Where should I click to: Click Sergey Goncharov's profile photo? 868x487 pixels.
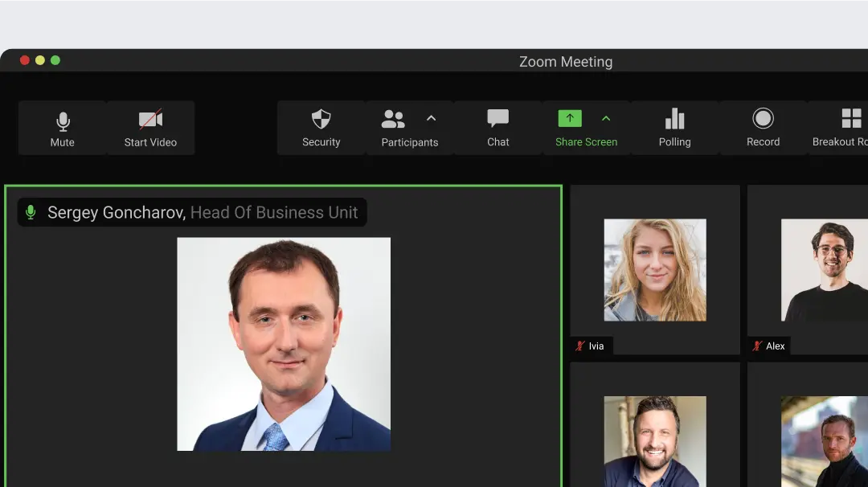pos(284,344)
